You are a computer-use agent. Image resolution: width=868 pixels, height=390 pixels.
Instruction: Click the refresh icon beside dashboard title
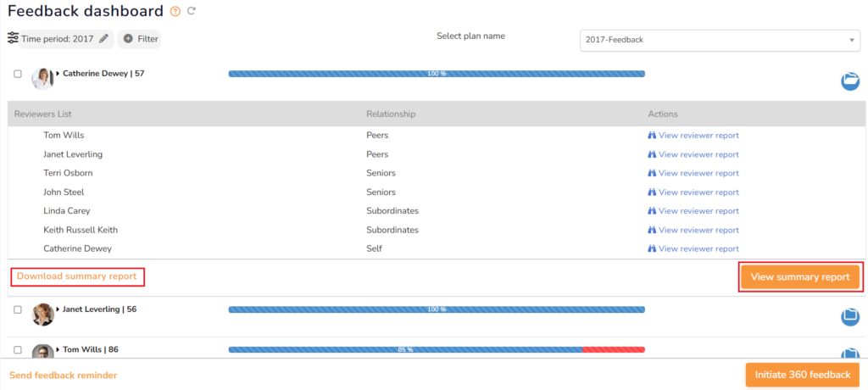click(192, 11)
